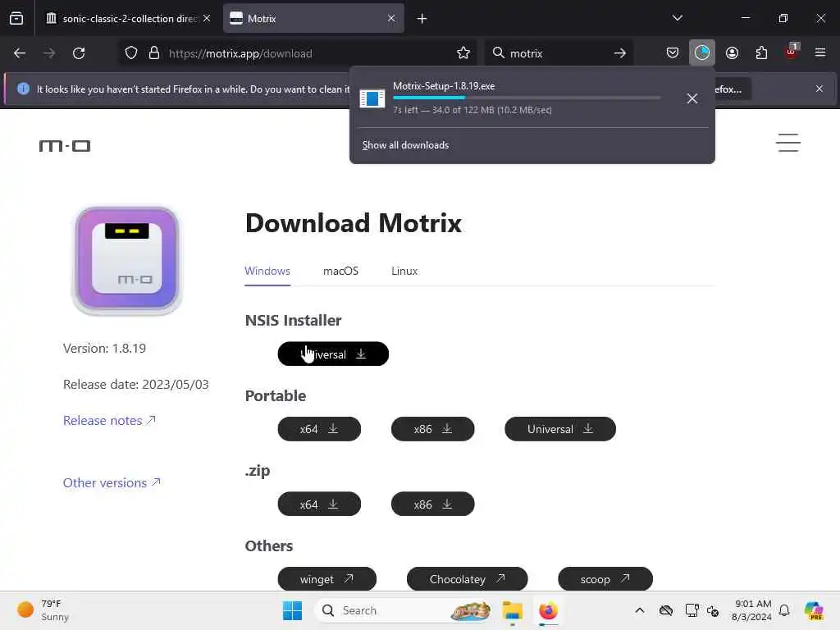Screen dimensions: 840x630
Task: Open Other versions link
Action: (112, 482)
